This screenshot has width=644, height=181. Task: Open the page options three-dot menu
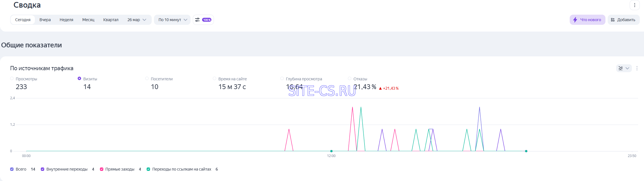634,5
